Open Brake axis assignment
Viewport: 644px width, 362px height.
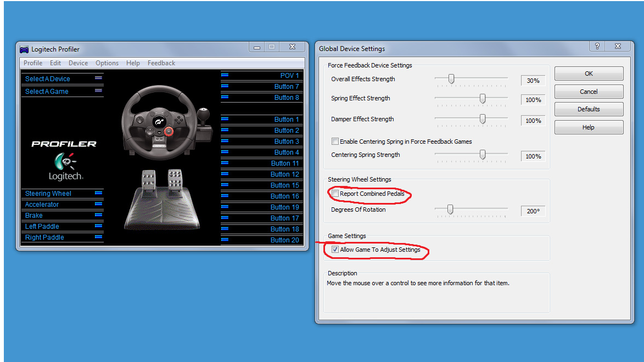63,215
